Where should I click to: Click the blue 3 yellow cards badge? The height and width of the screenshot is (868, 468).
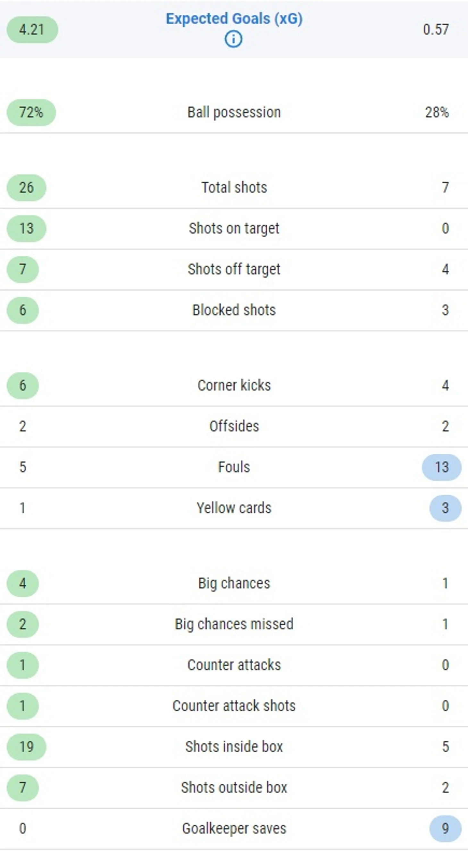446,508
